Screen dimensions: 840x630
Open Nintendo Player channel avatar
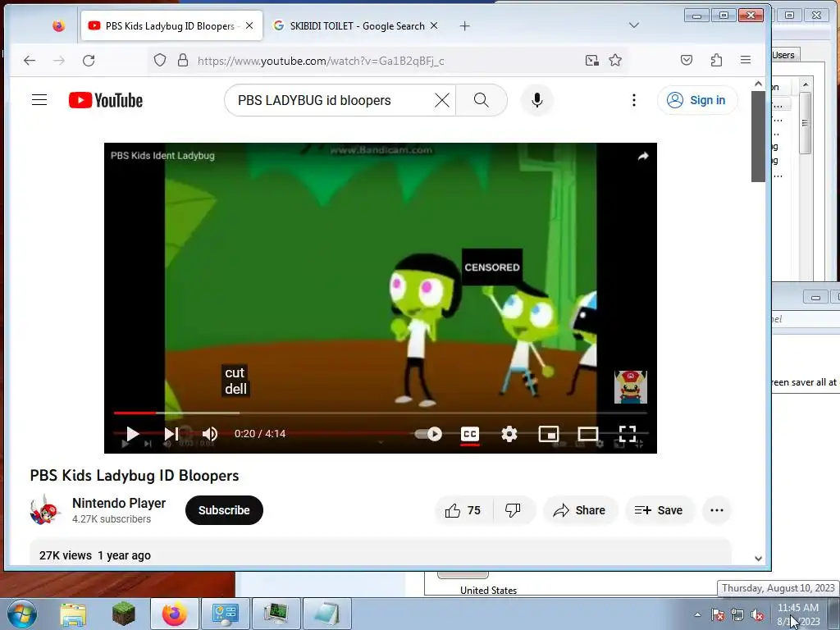45,510
